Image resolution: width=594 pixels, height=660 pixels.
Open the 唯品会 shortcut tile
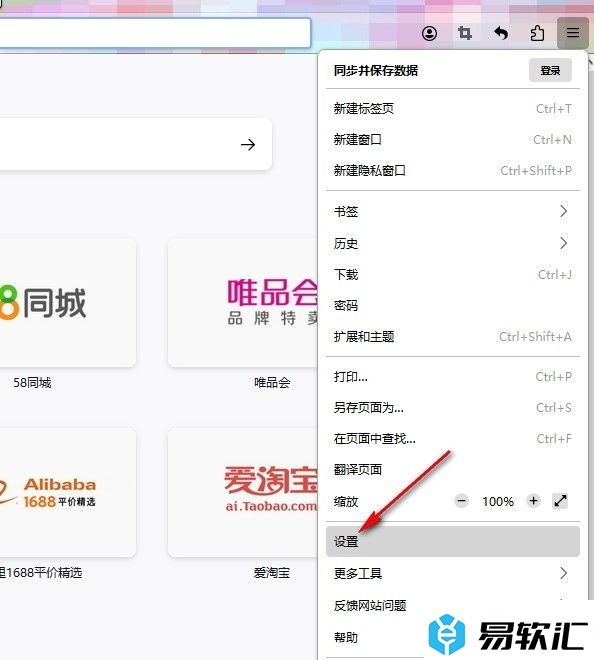(242, 302)
